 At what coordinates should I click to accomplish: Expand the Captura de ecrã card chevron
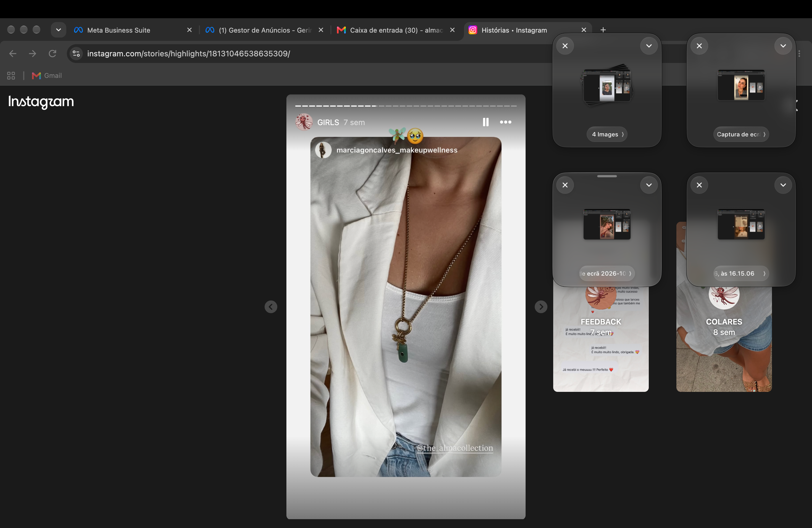(x=783, y=46)
